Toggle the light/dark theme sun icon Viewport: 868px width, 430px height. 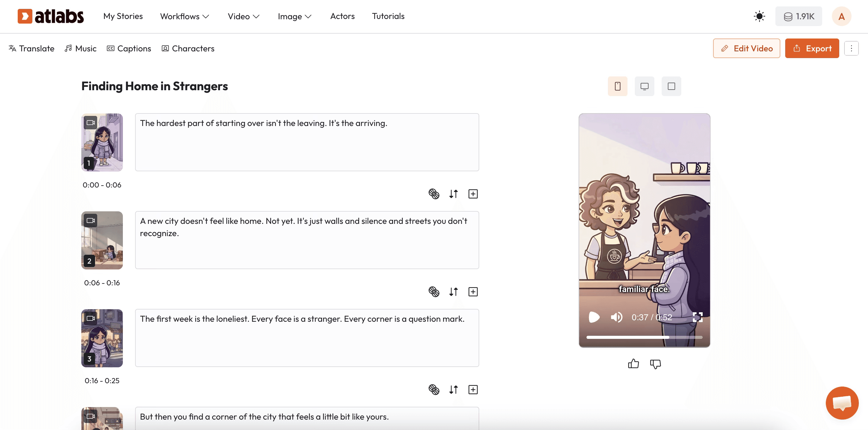(759, 16)
